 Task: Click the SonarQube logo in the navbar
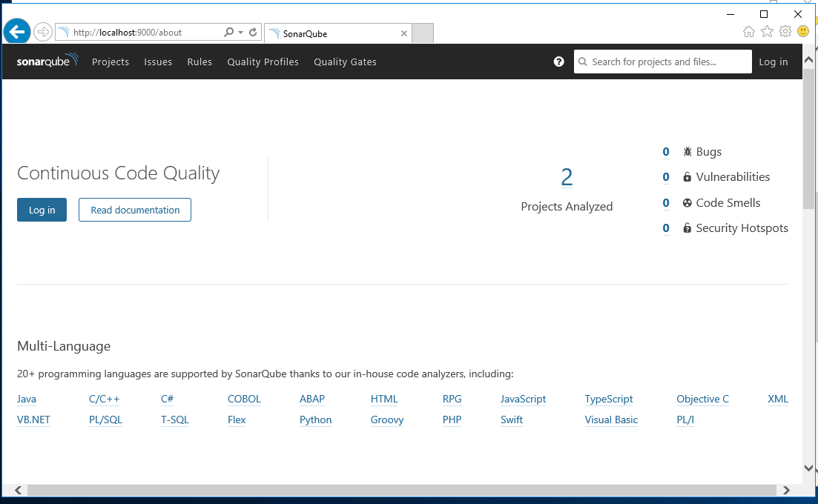46,60
